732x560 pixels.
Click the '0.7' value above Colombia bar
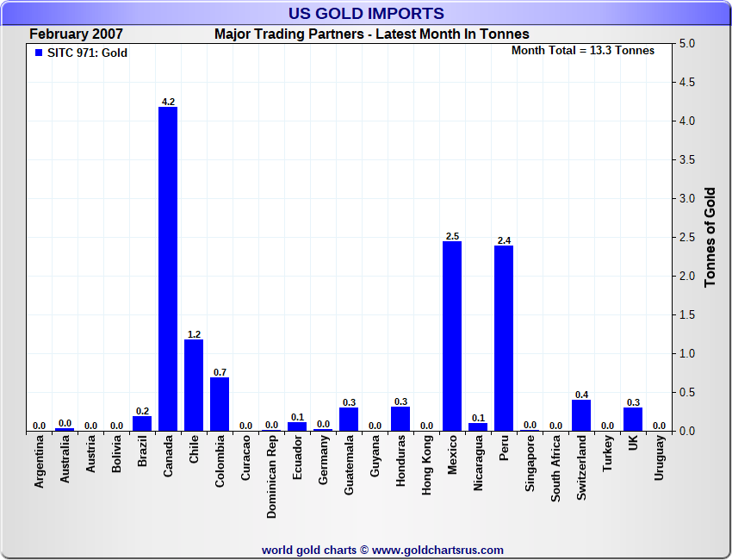(x=220, y=372)
